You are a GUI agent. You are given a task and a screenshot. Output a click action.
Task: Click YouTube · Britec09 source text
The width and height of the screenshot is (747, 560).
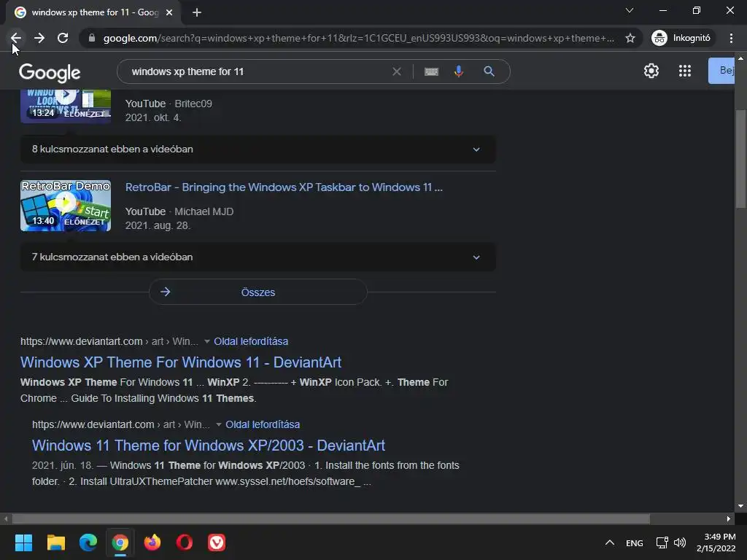(x=169, y=104)
